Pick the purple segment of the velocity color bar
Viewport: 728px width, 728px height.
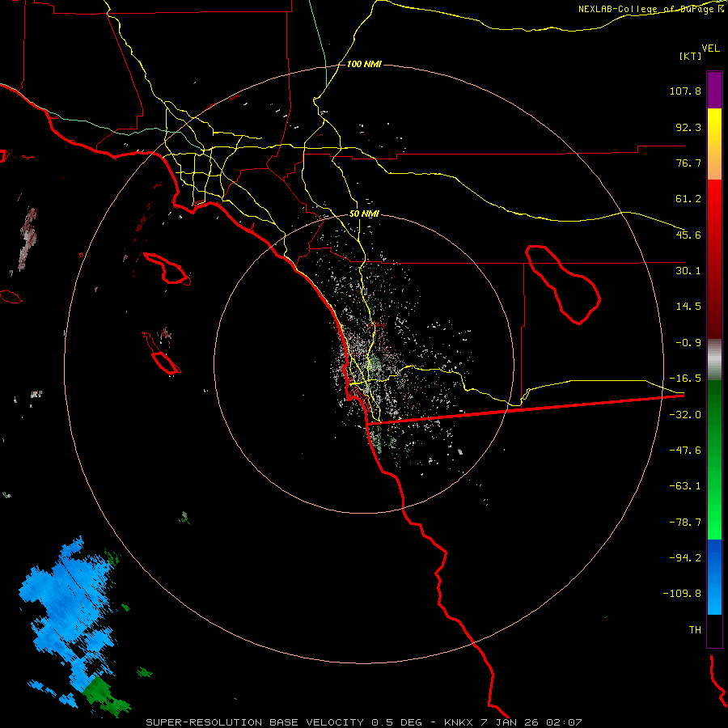pos(714,90)
